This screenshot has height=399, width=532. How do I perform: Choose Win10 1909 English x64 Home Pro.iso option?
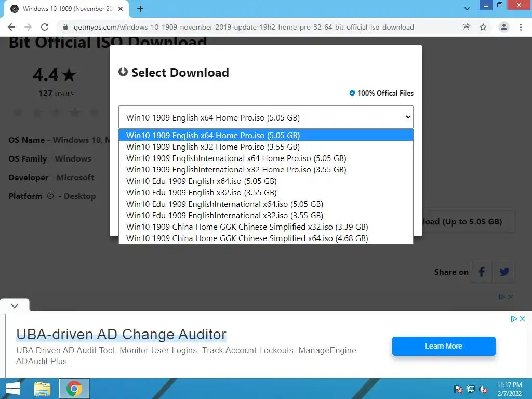266,135
